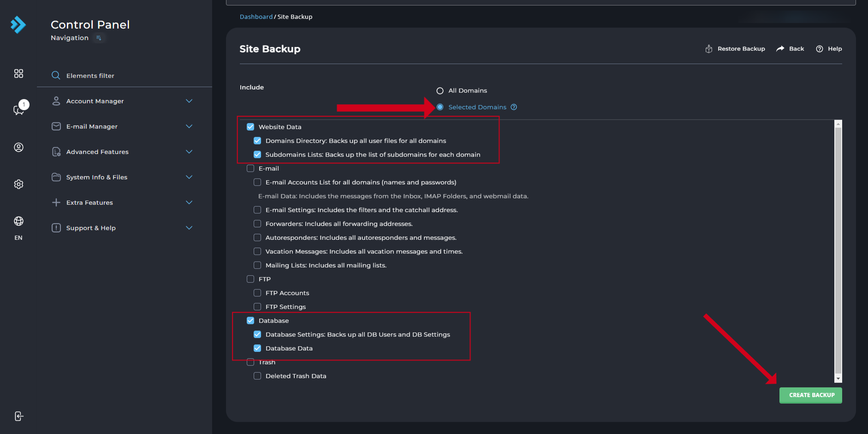Viewport: 868px width, 434px height.
Task: Click the scrollbar down arrow in options list
Action: [x=838, y=379]
